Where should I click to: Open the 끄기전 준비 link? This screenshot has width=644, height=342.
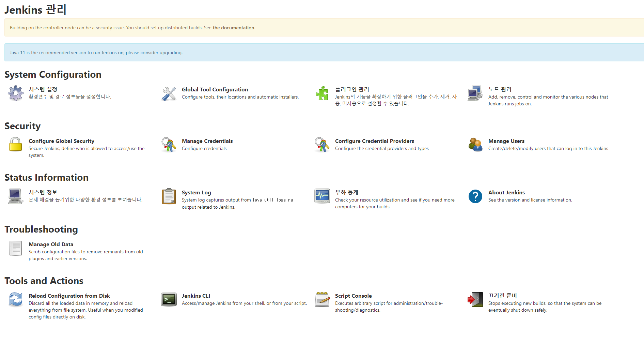pos(503,296)
